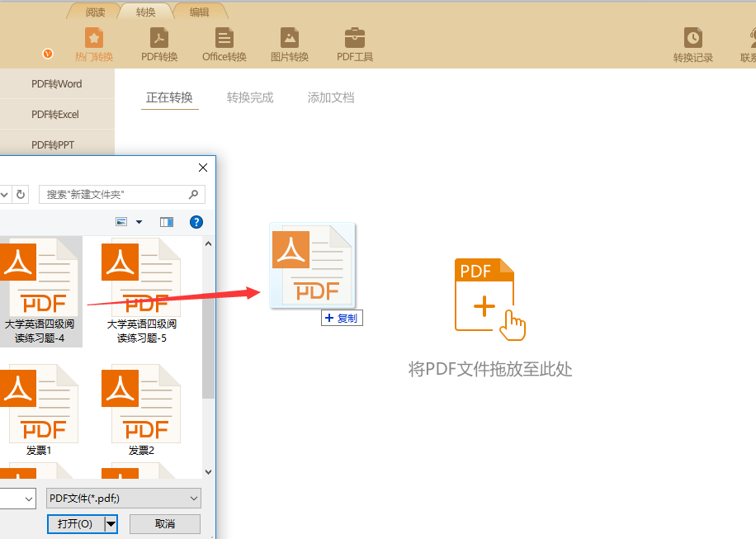Click the file list scrollbar down arrow
756x539 pixels.
coord(208,472)
